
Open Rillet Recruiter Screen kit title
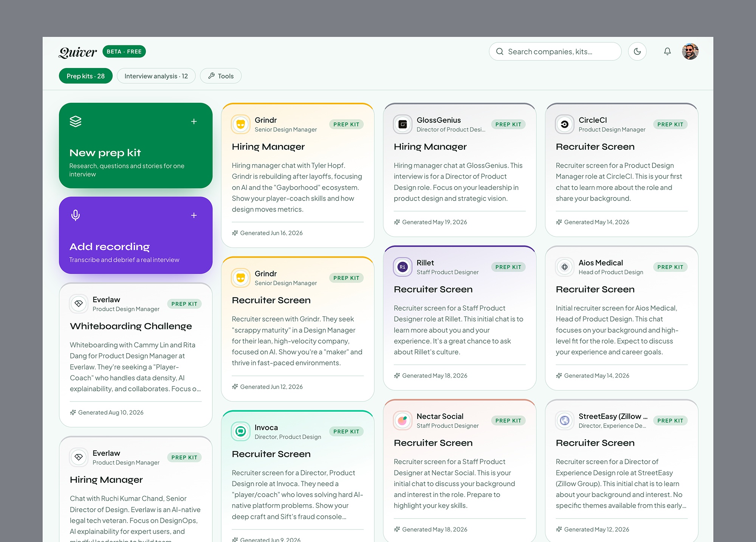[x=433, y=289]
